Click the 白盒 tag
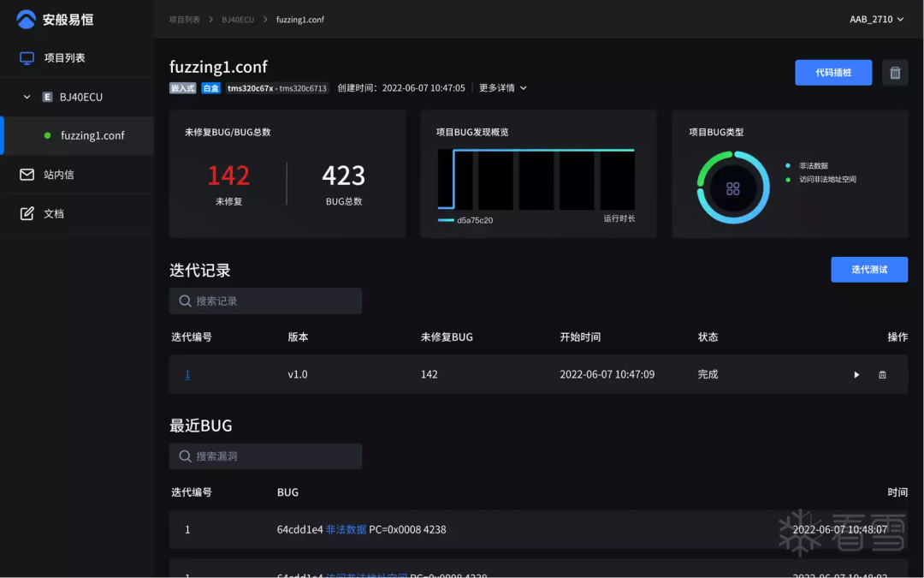Image resolution: width=924 pixels, height=578 pixels. coord(211,88)
